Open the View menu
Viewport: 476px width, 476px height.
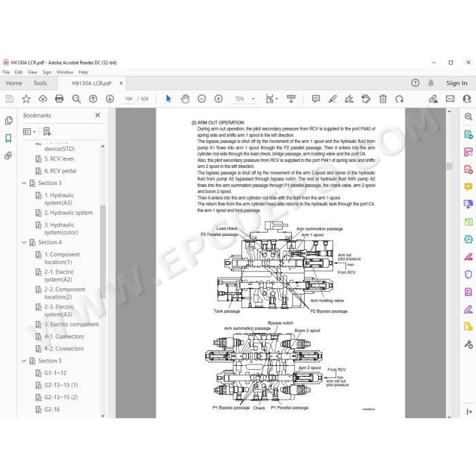pos(32,72)
